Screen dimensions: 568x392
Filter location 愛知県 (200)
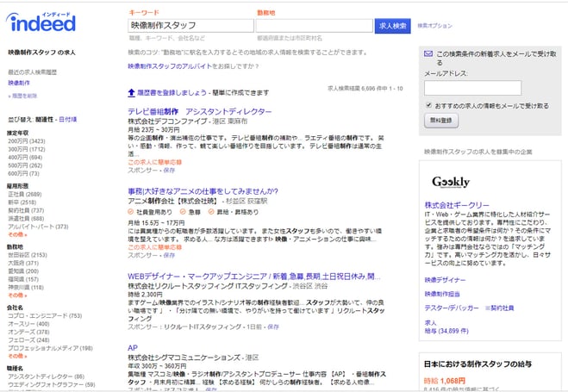tap(23, 271)
